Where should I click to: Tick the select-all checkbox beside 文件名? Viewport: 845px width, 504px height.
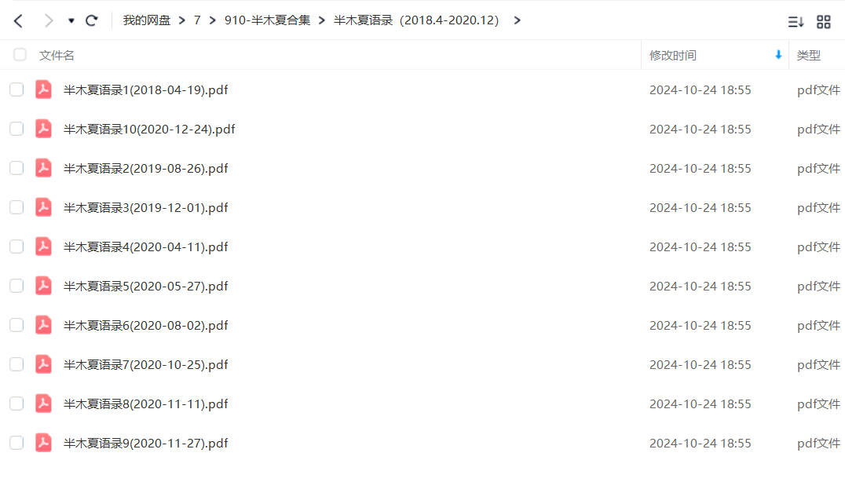(20, 54)
